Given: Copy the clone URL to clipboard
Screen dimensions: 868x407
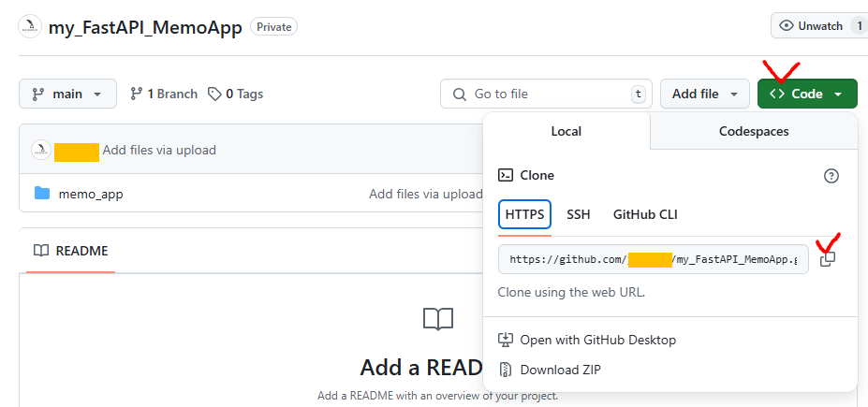Looking at the screenshot, I should click(828, 259).
